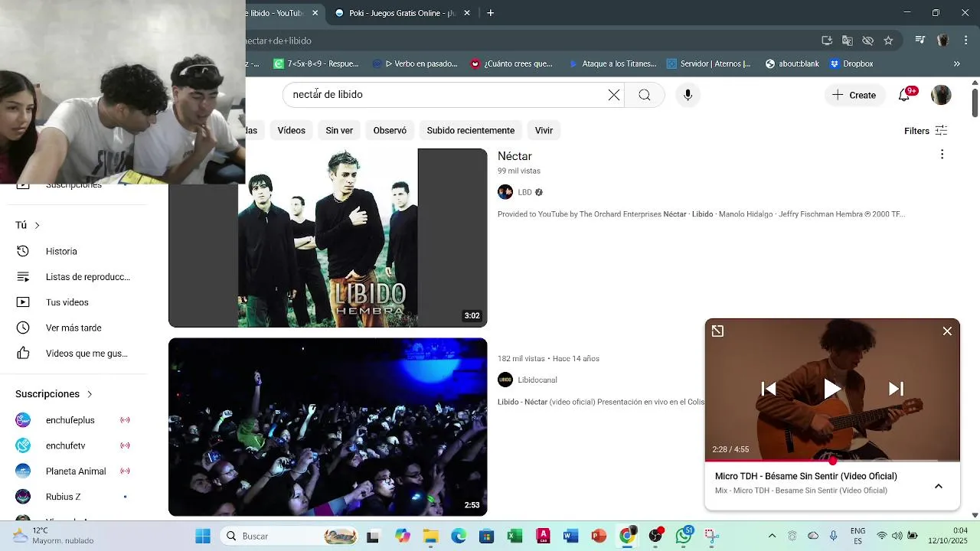
Task: Bookmark this page with the star icon
Action: click(x=888, y=41)
